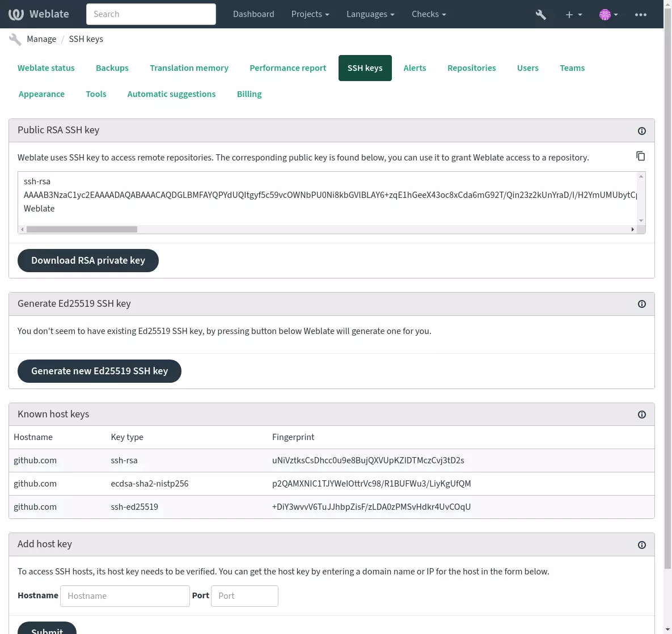The image size is (672, 634).
Task: Switch to Appearance tab
Action: pyautogui.click(x=41, y=94)
